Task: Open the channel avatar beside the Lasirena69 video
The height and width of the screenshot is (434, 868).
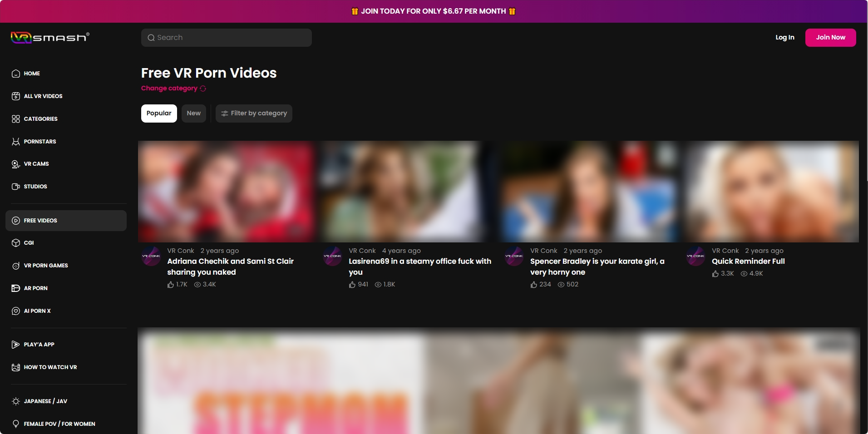Action: coord(332,256)
